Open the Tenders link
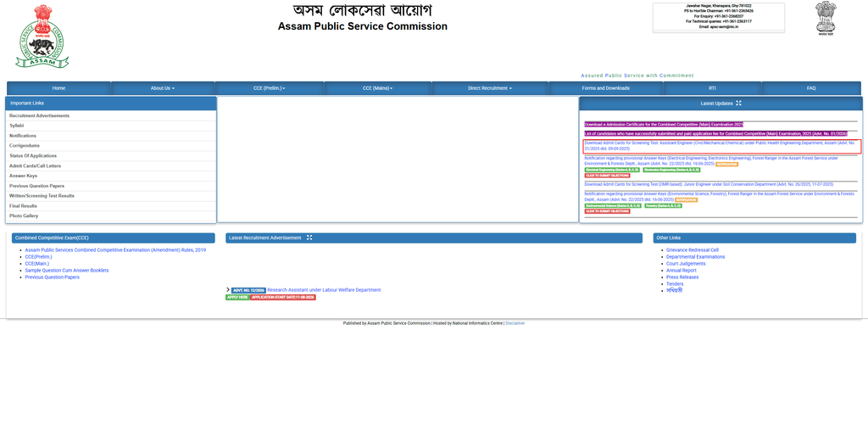This screenshot has height=431, width=868. 675,283
